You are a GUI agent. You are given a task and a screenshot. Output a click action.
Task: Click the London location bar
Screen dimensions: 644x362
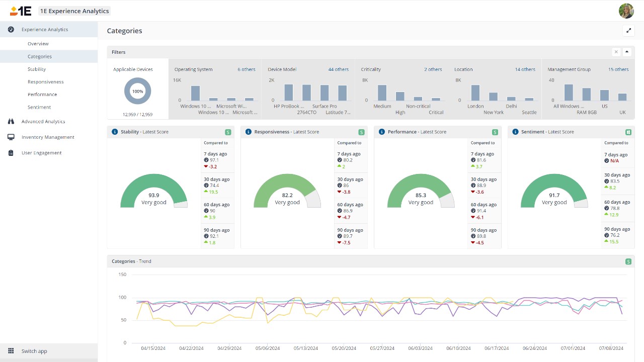click(475, 93)
